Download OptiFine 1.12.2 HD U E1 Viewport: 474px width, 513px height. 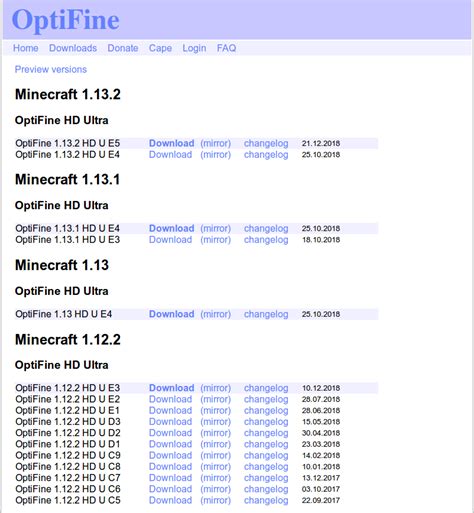[x=170, y=411]
